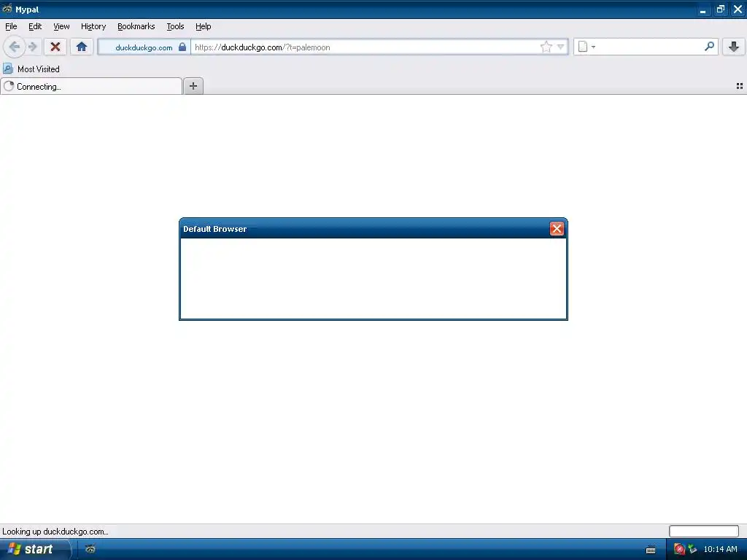The height and width of the screenshot is (560, 747).
Task: Click into the search bar field
Action: (649, 47)
